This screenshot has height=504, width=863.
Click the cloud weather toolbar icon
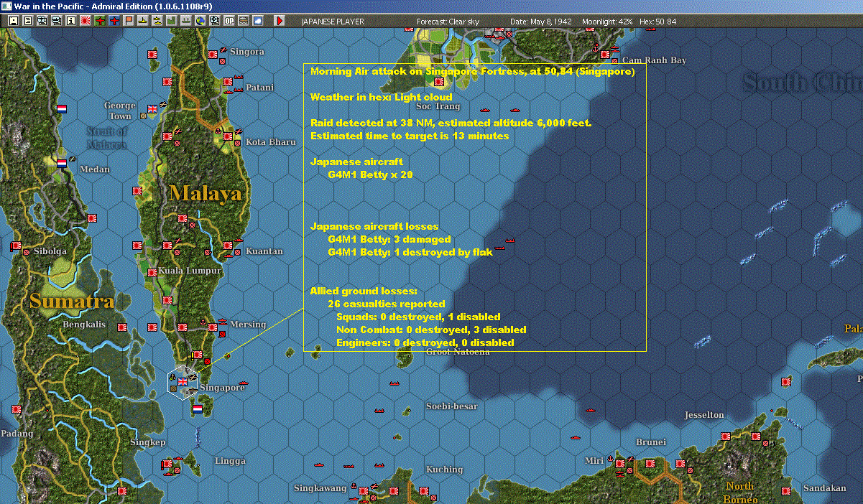257,22
